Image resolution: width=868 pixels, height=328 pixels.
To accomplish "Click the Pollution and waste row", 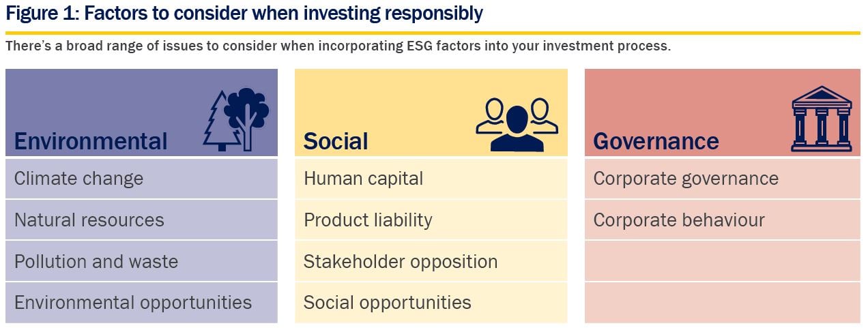I will tap(141, 261).
